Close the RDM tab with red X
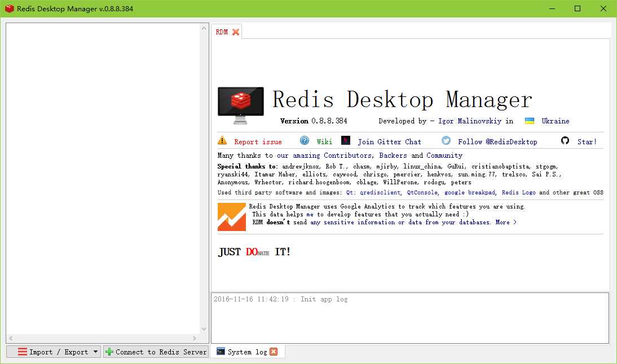Screen dimensions: 617x364 click(x=236, y=32)
